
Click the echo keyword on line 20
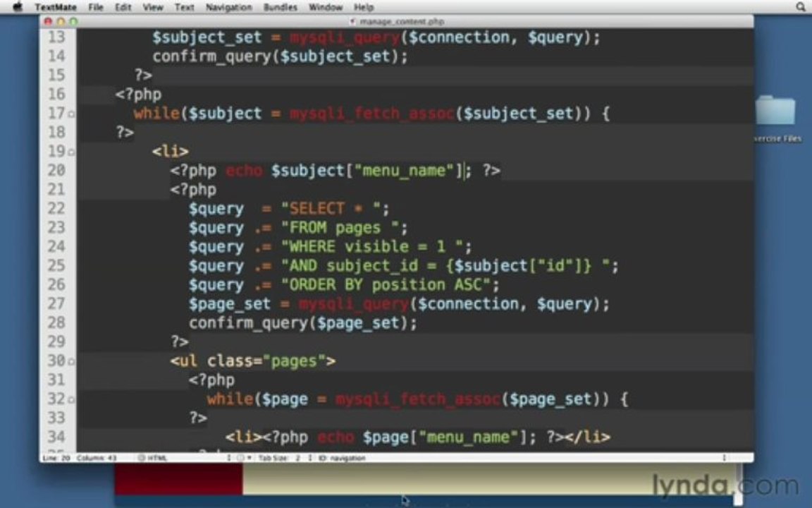coord(244,171)
